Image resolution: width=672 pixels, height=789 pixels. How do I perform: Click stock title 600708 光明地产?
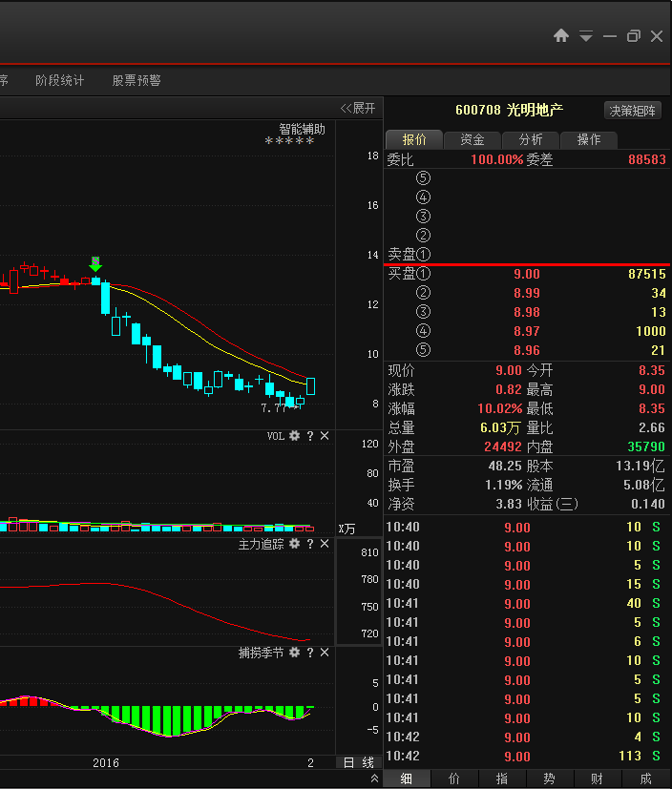point(509,111)
